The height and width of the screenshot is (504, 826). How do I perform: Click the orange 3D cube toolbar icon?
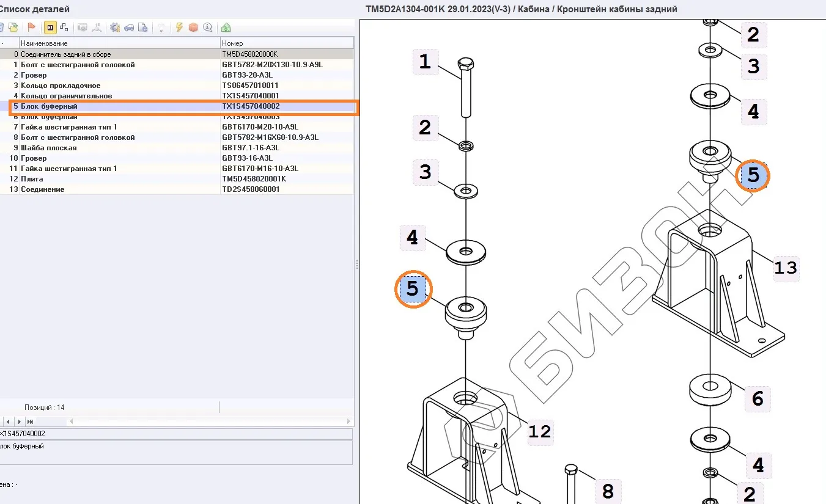193,27
